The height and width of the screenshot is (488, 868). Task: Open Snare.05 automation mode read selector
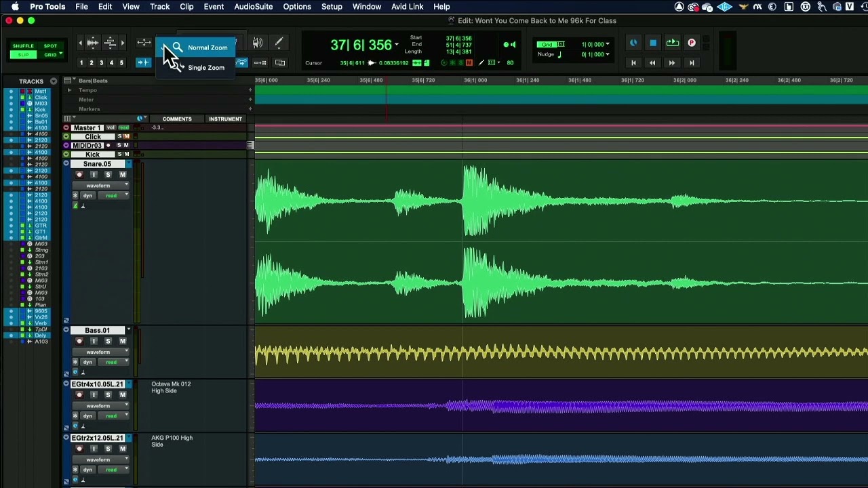point(112,196)
